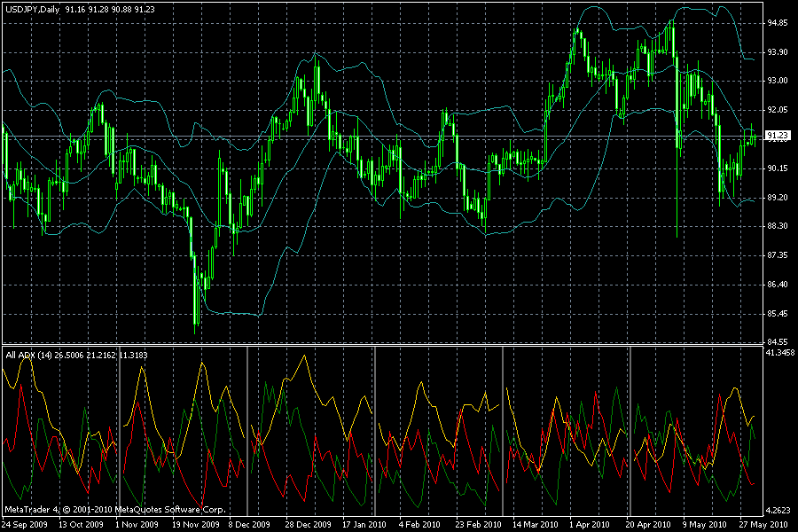Click the 17 Jan 2010 date label
Image resolution: width=798 pixels, height=532 pixels.
364,524
